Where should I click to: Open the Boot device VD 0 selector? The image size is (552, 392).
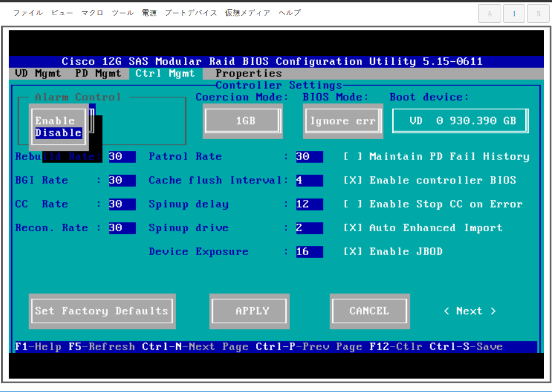(460, 121)
